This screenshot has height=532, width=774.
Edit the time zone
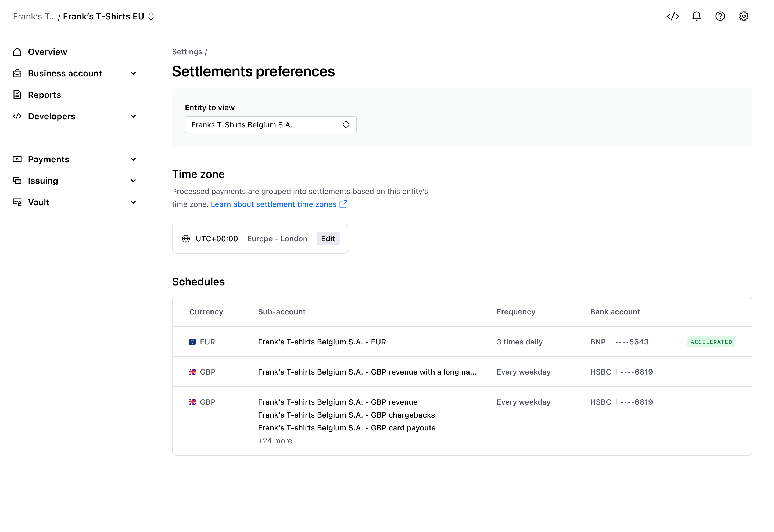click(328, 239)
